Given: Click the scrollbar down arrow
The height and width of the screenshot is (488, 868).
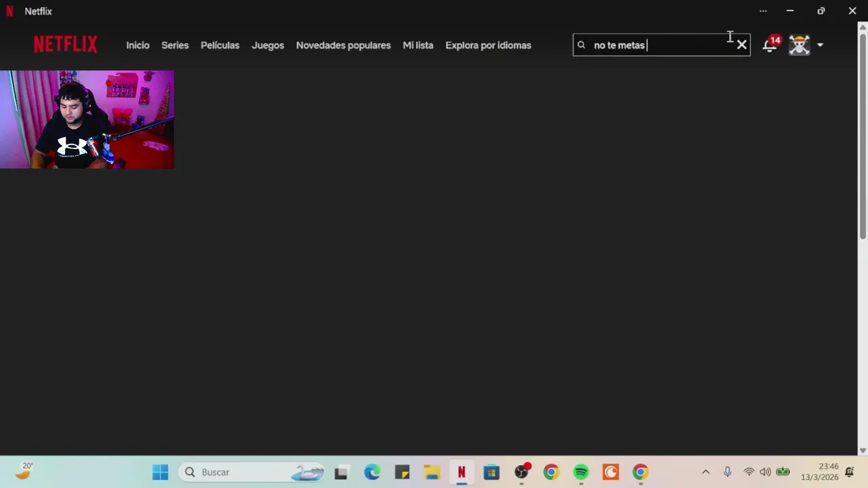Looking at the screenshot, I should coord(863,450).
